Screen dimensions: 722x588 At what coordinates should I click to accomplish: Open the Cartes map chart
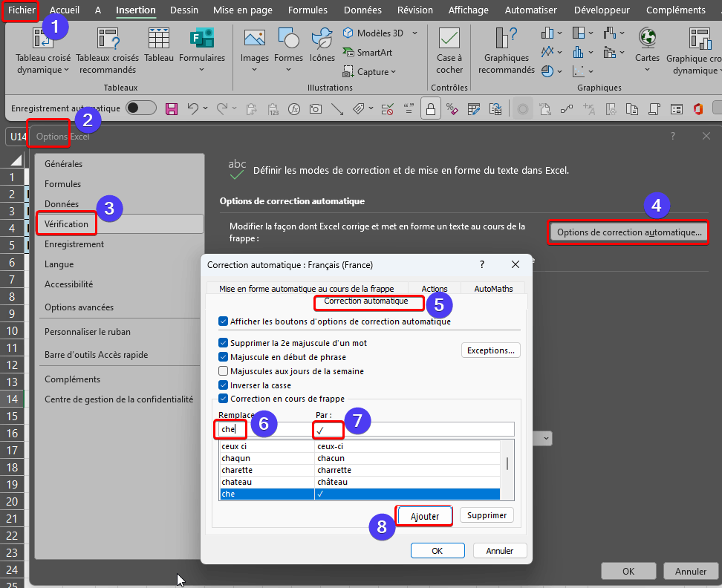[x=647, y=38]
